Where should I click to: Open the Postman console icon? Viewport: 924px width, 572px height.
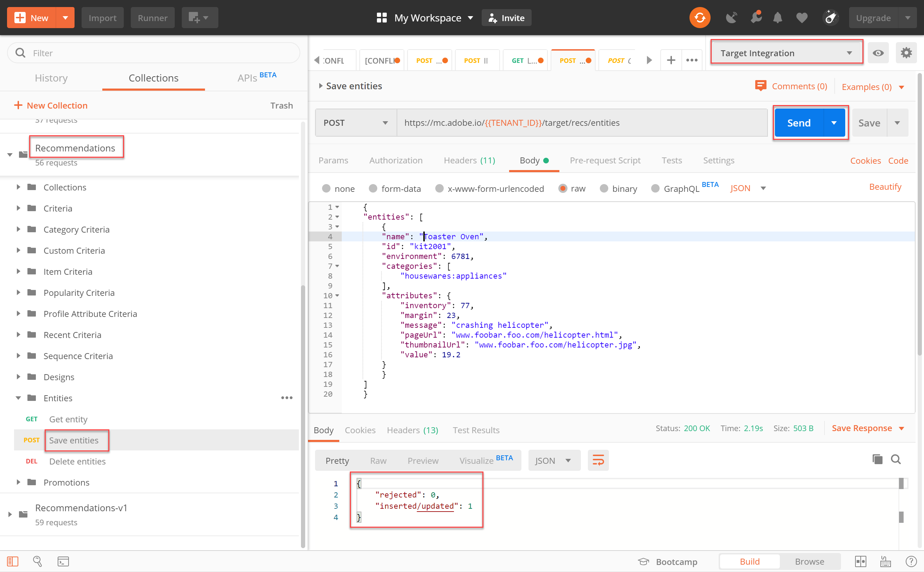point(63,561)
